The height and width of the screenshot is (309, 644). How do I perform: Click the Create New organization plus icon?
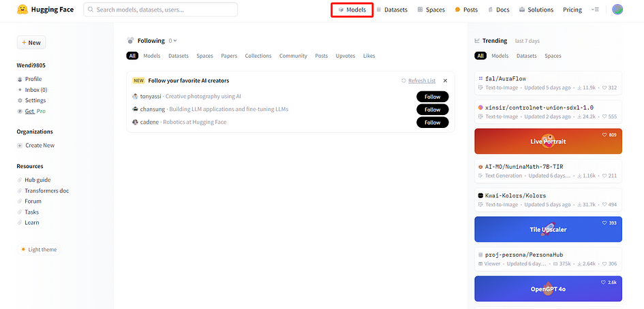coord(20,146)
